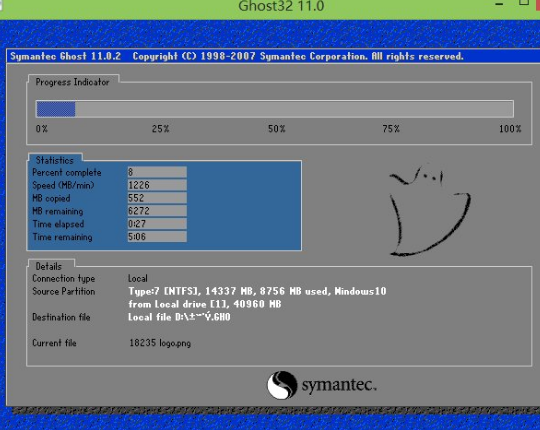The width and height of the screenshot is (540, 430).
Task: Click the MB copied value 552
Action: 157,198
